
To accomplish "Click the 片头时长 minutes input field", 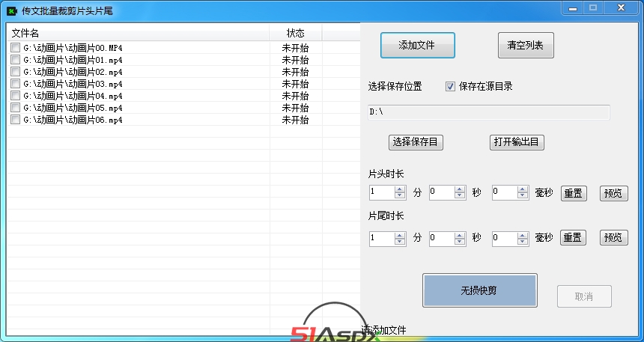I will pyautogui.click(x=382, y=192).
